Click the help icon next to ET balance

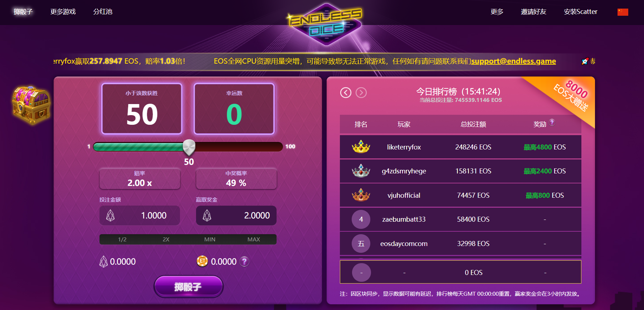[x=244, y=261]
